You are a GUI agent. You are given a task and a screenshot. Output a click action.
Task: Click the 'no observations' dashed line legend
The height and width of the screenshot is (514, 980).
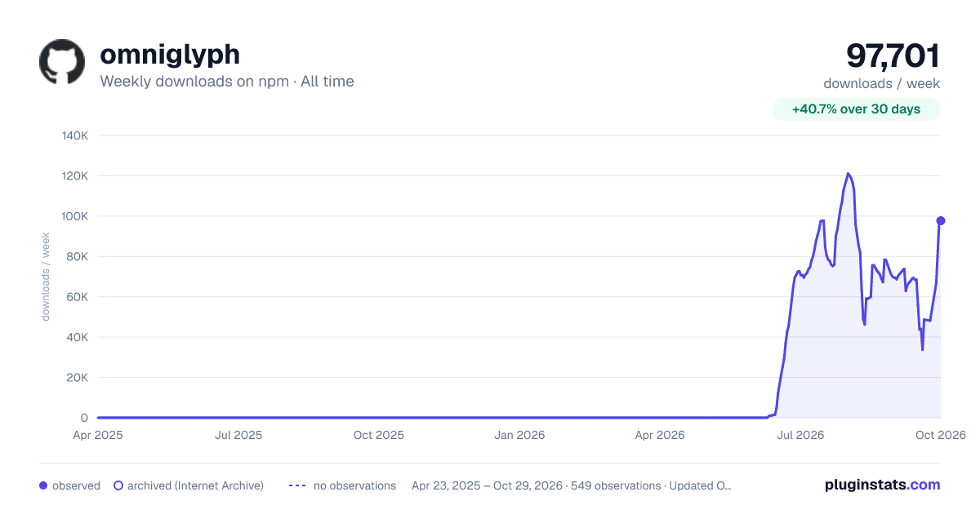point(298,485)
